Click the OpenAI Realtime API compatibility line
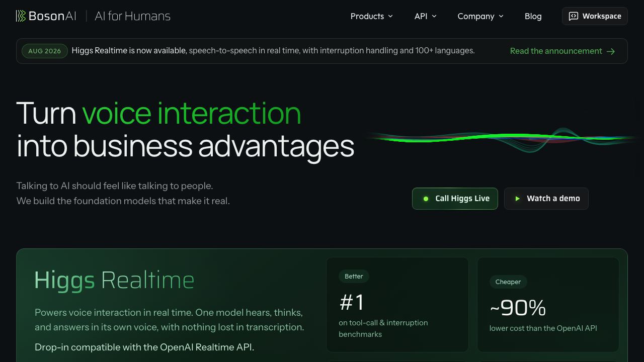 (144, 347)
